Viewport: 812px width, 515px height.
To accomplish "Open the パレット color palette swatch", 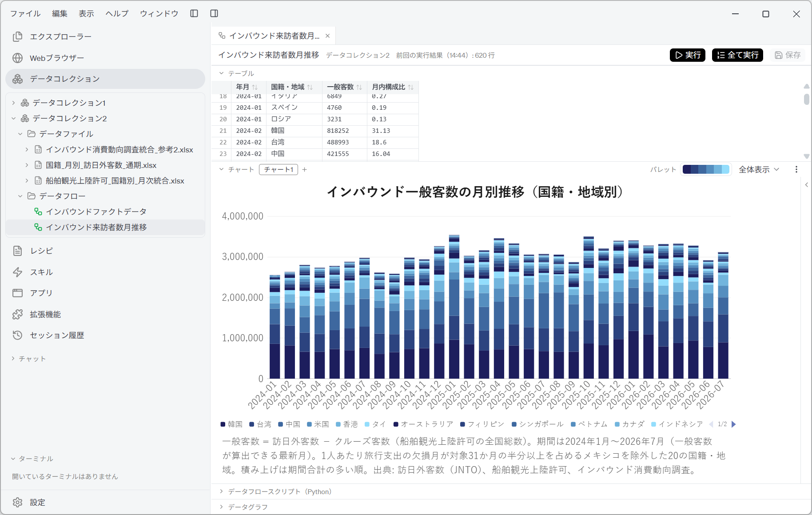I will [x=706, y=169].
